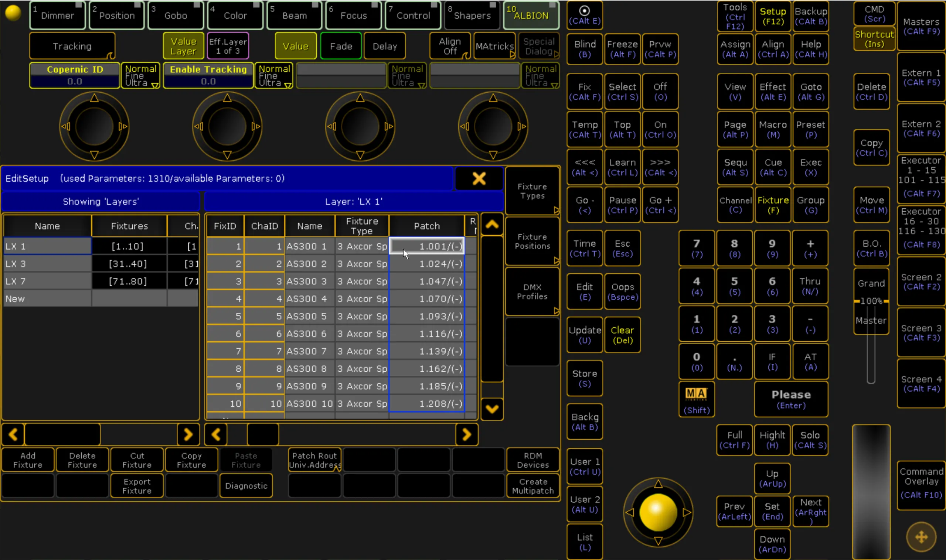This screenshot has height=560, width=946.
Task: Click Create Multipatch button
Action: coord(532,486)
